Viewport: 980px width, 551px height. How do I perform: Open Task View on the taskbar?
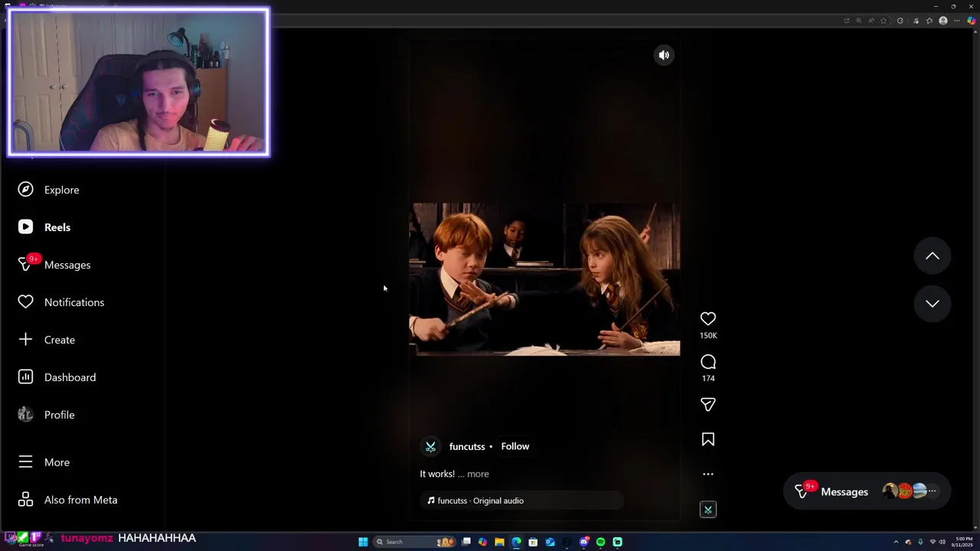pyautogui.click(x=466, y=542)
